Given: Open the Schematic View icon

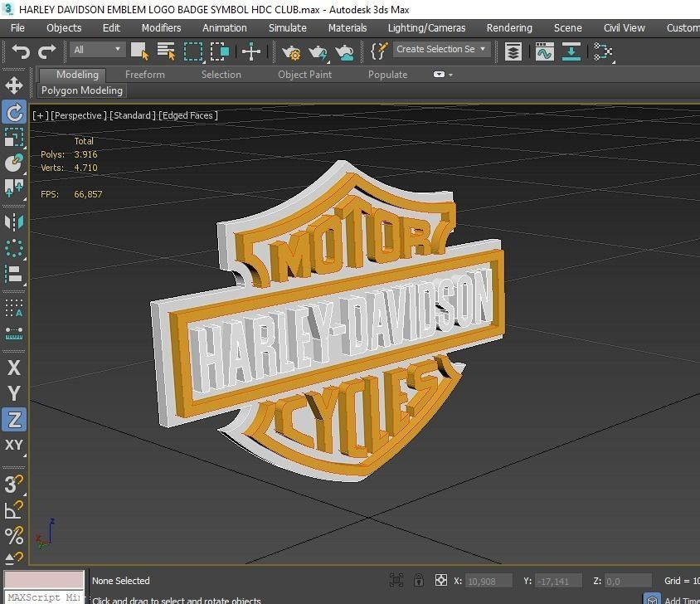Looking at the screenshot, I should point(603,51).
